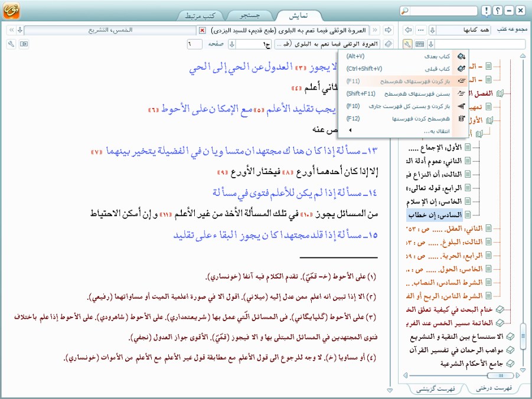Select tree item الثاني: العقل
The width and height of the screenshot is (532, 399).
445,228
